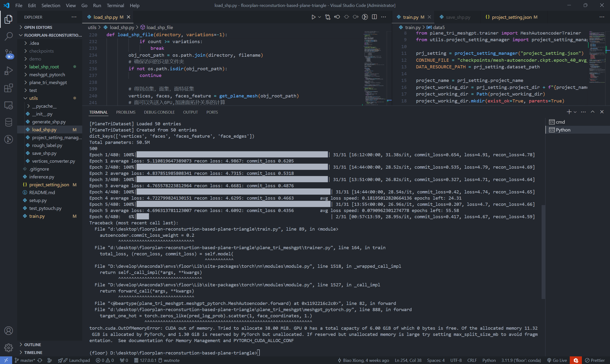Open the Accounts menu in the activity bar
610x364 pixels.
coord(8,331)
